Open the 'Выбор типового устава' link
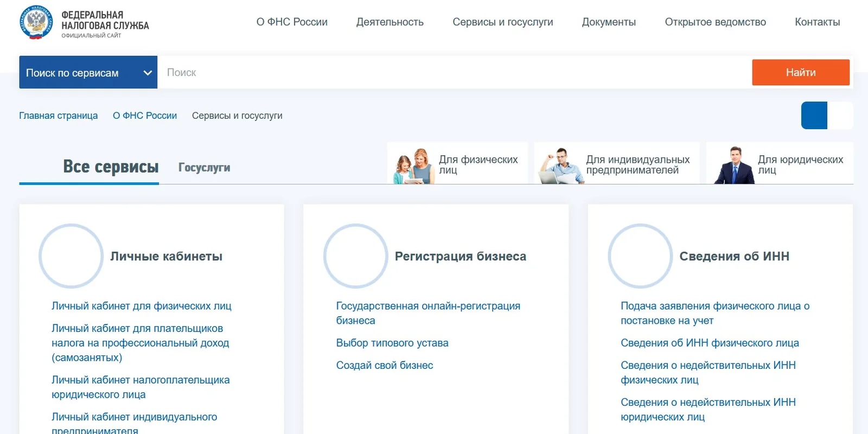Image resolution: width=868 pixels, height=434 pixels. point(392,343)
